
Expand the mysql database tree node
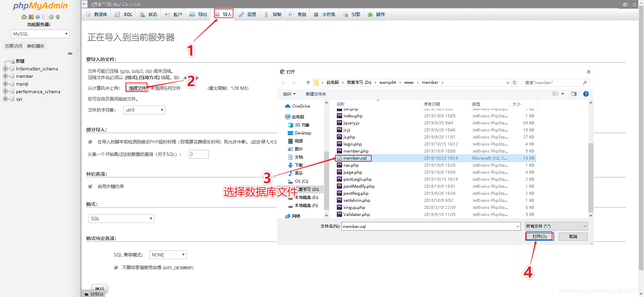tap(5, 84)
